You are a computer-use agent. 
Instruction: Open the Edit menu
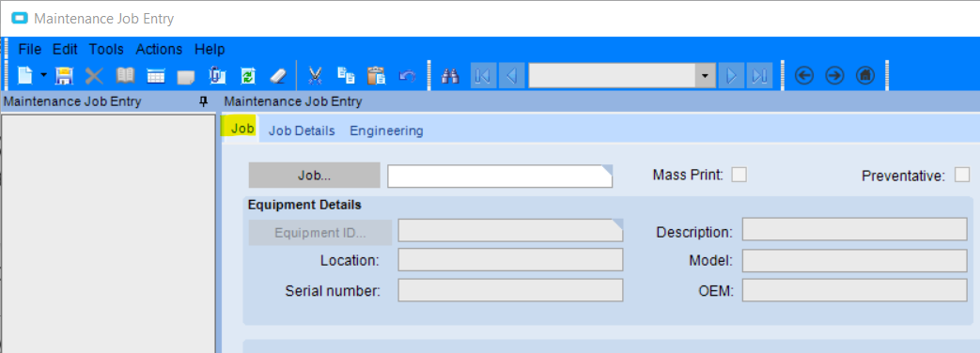click(x=65, y=50)
